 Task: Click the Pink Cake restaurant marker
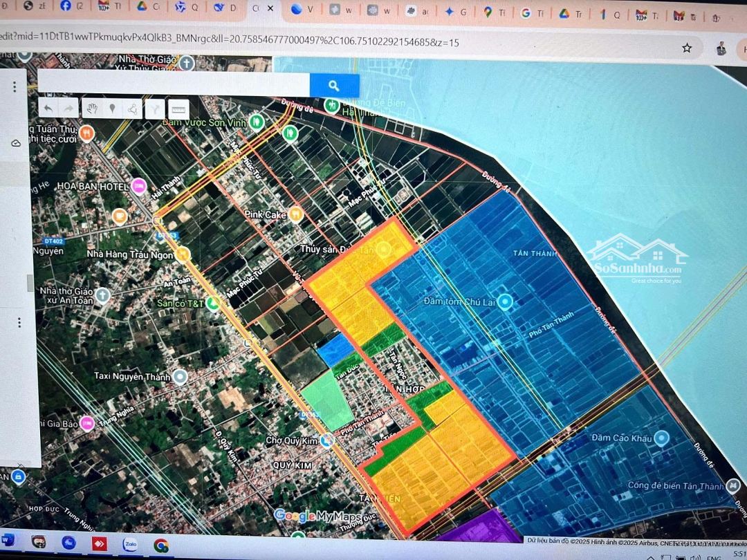[x=296, y=214]
